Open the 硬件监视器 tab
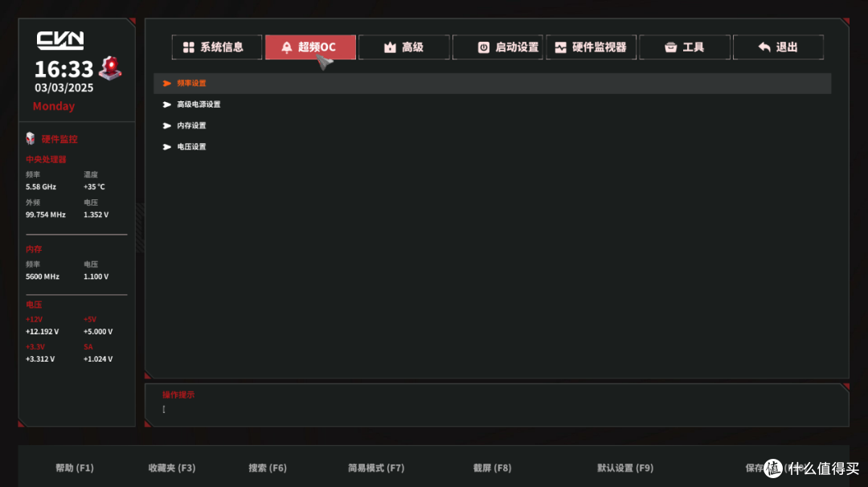Image resolution: width=868 pixels, height=487 pixels. coord(591,47)
